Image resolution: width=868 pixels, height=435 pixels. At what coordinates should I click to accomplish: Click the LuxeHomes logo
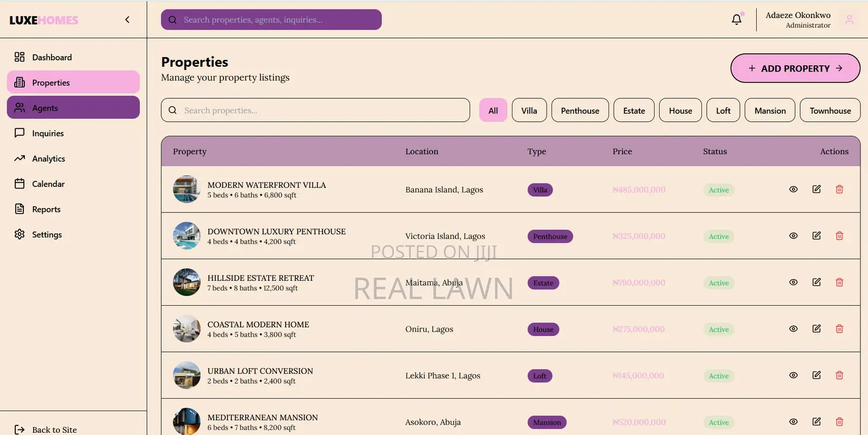pyautogui.click(x=44, y=20)
